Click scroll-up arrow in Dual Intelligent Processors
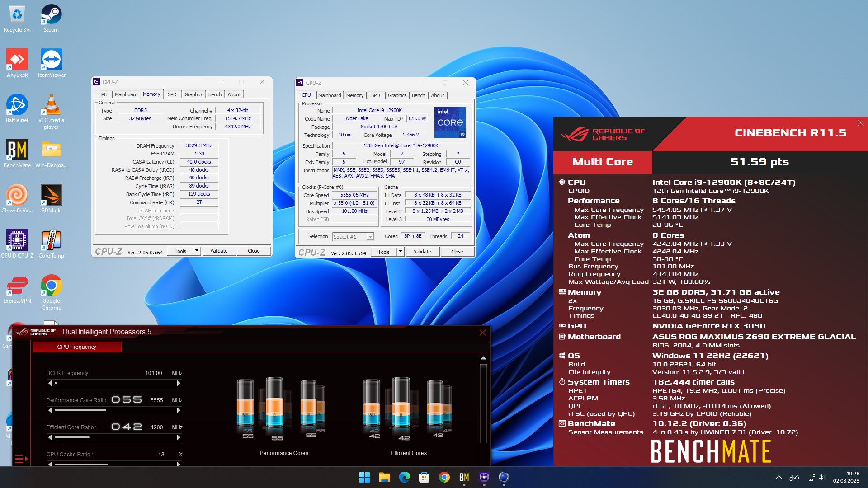 [483, 358]
